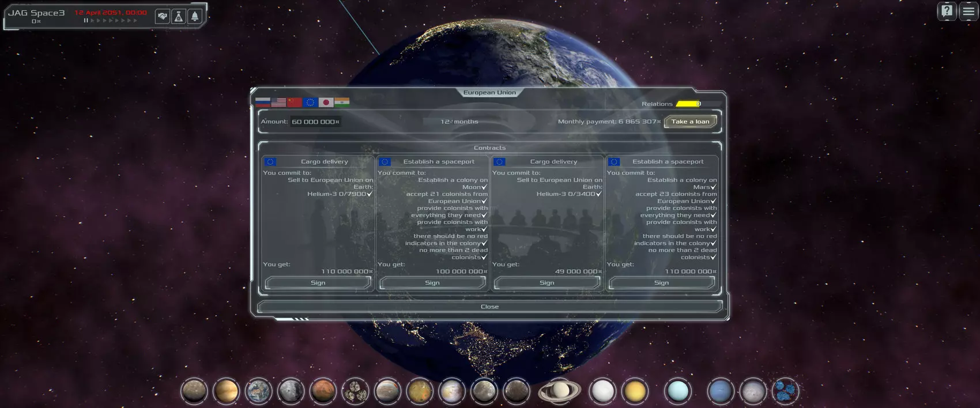Click the 100 000 000 reward value

coord(462,271)
